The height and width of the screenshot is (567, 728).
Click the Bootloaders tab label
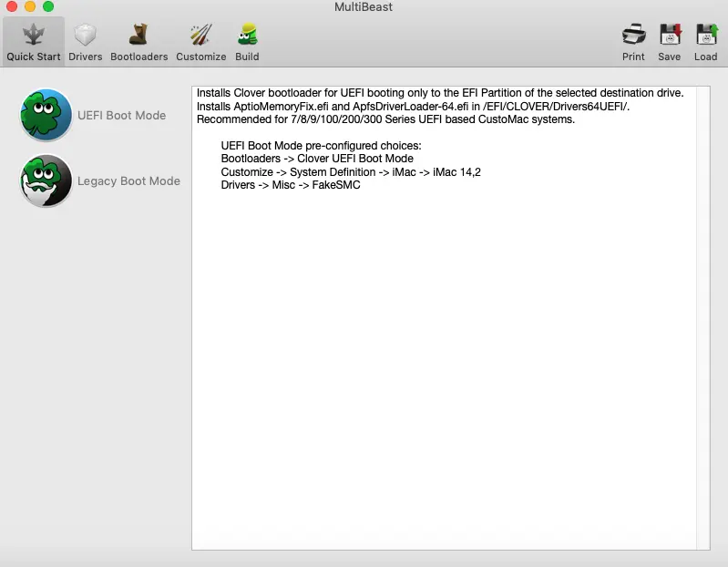[x=138, y=57]
